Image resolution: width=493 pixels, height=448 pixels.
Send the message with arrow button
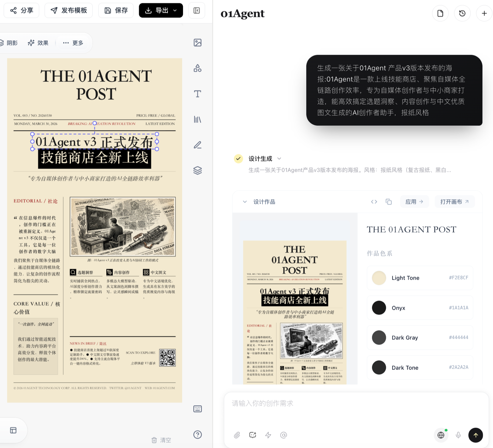point(476,435)
